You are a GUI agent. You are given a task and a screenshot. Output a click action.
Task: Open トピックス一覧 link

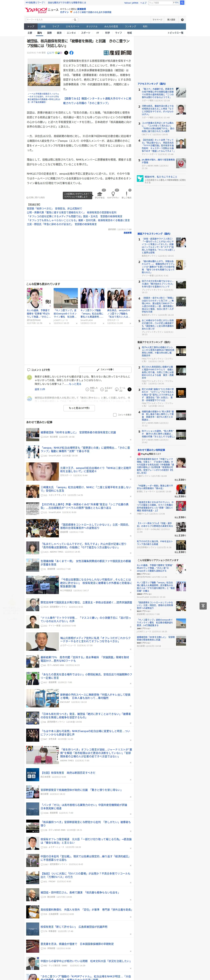175,33
